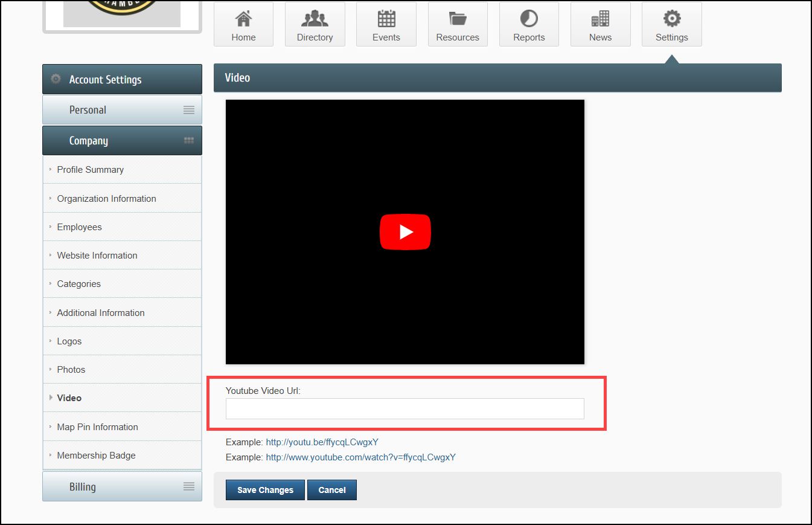Click the Youtube Video Url field
812x525 pixels.
click(404, 409)
